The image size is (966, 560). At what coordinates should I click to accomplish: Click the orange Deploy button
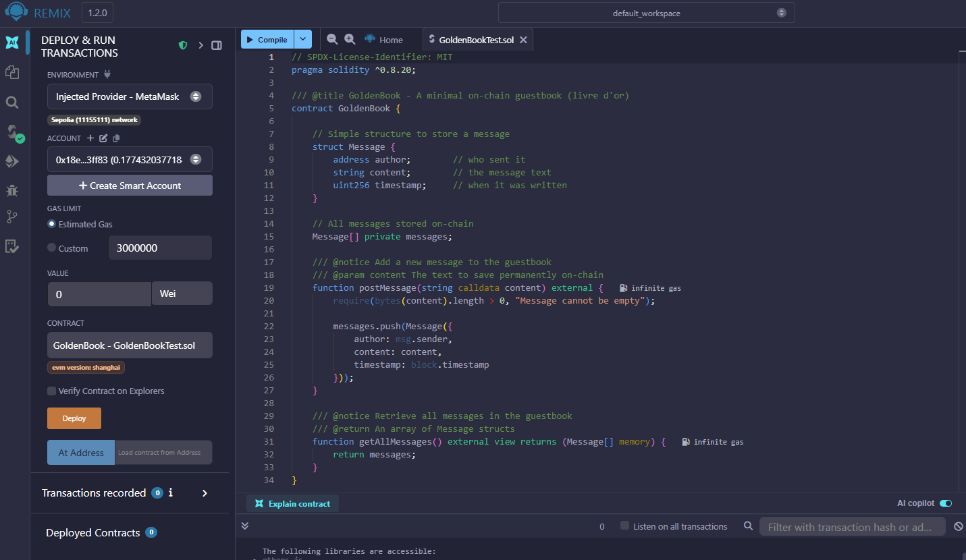click(74, 418)
